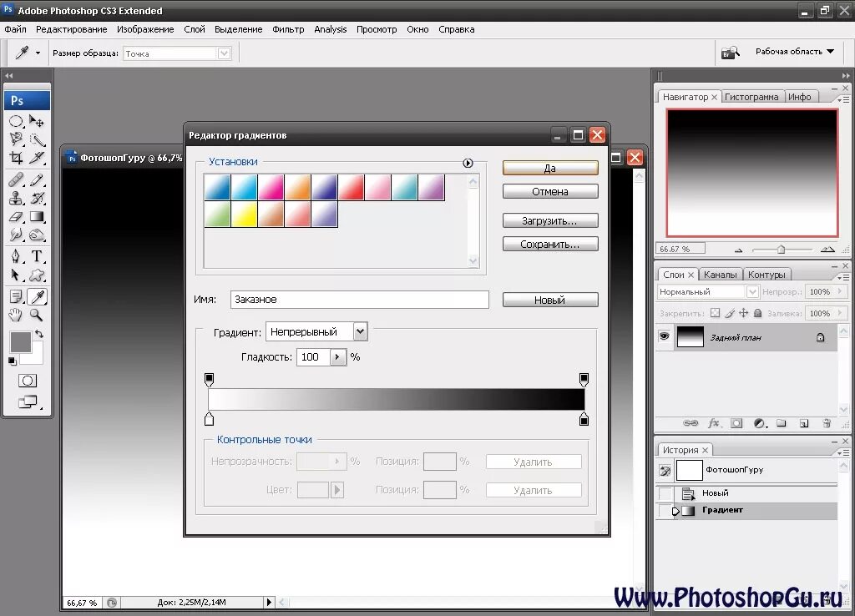
Task: Select the Lasso tool
Action: pyautogui.click(x=16, y=139)
